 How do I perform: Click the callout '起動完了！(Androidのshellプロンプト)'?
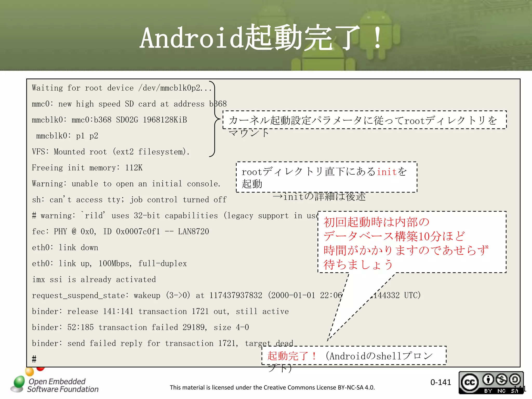click(x=354, y=356)
